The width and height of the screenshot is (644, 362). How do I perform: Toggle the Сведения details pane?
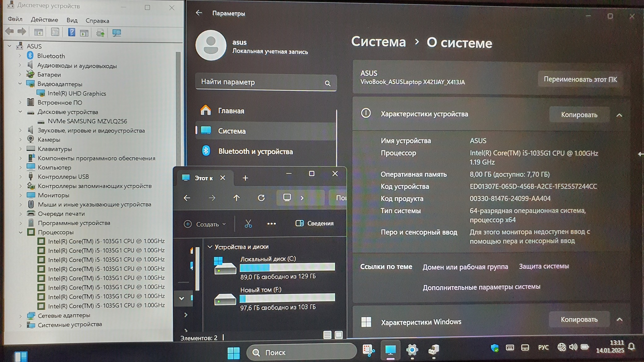[314, 223]
